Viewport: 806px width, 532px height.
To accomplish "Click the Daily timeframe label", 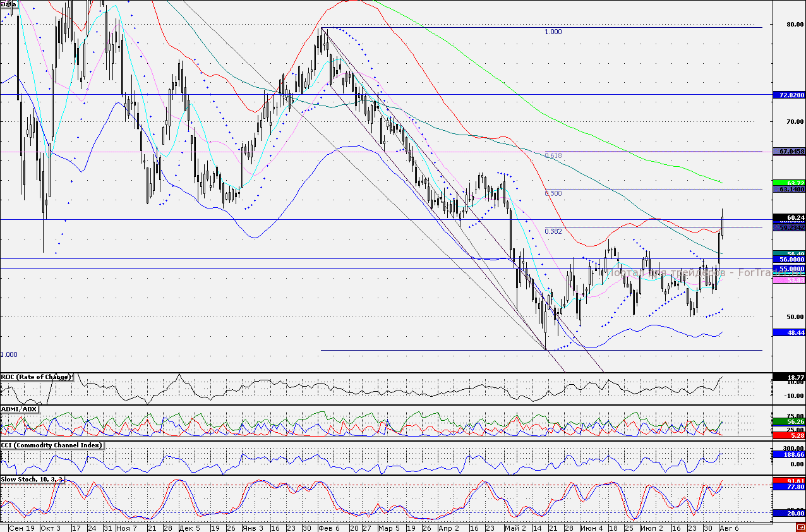I will 9,4.
